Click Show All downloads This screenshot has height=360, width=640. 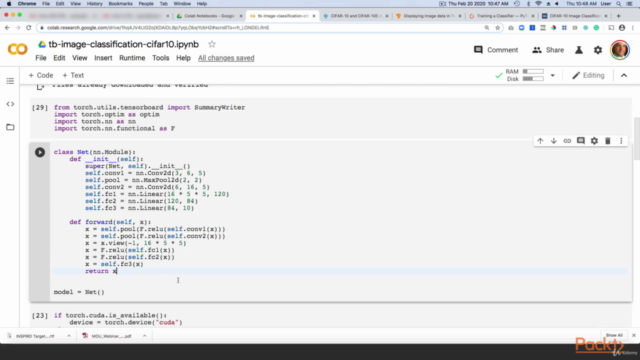click(x=614, y=336)
